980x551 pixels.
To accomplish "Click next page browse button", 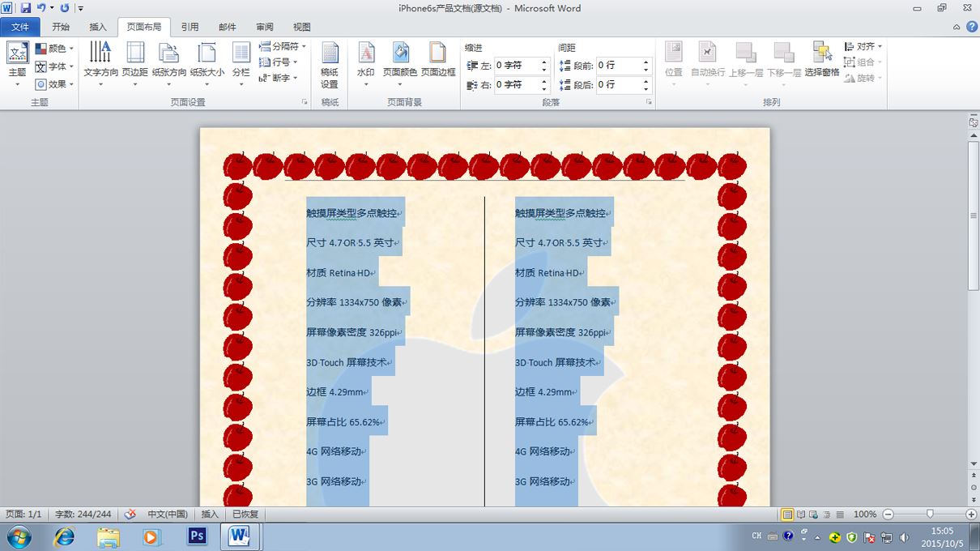I will [974, 500].
